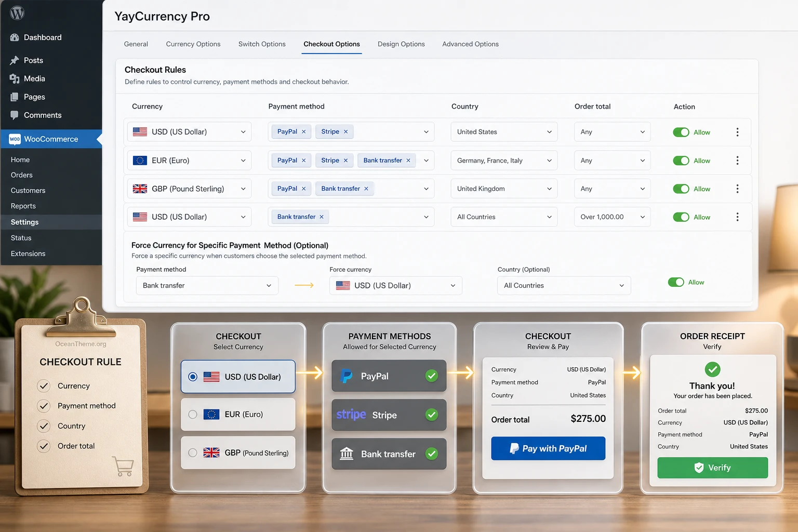Select EUR (Euro) radio button
Image resolution: width=798 pixels, height=532 pixels.
click(x=193, y=414)
